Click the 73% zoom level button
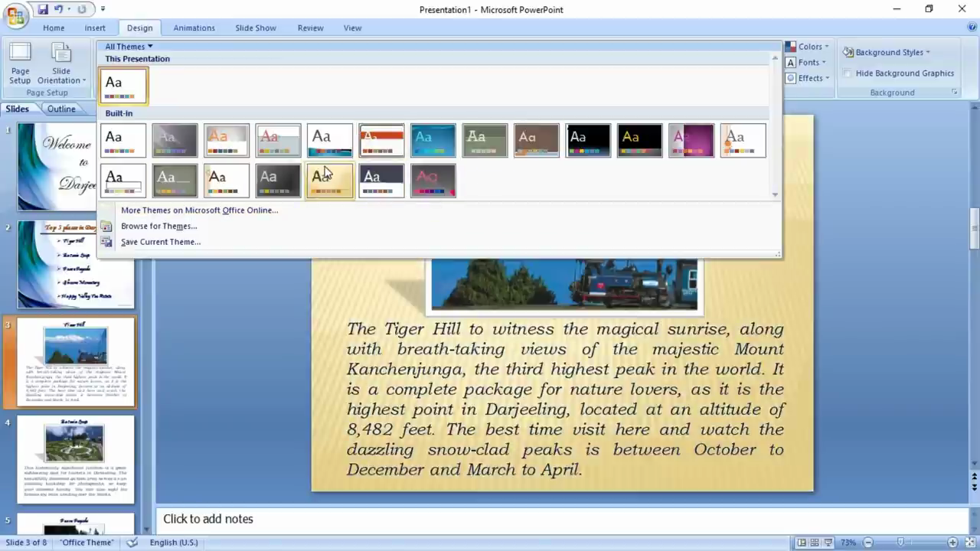 848,543
